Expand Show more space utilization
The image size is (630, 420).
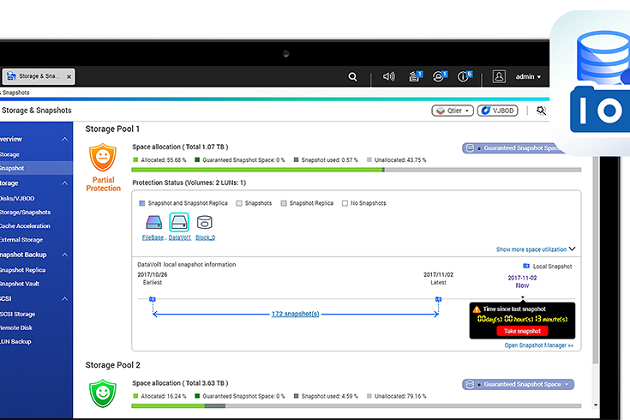(536, 249)
